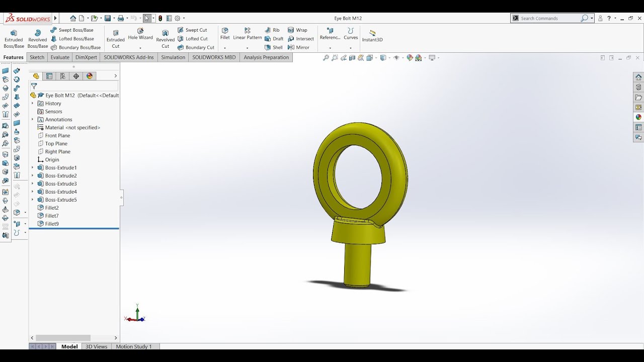Open DisplayManager color ball tab
This screenshot has height=362, width=644.
pos(90,76)
